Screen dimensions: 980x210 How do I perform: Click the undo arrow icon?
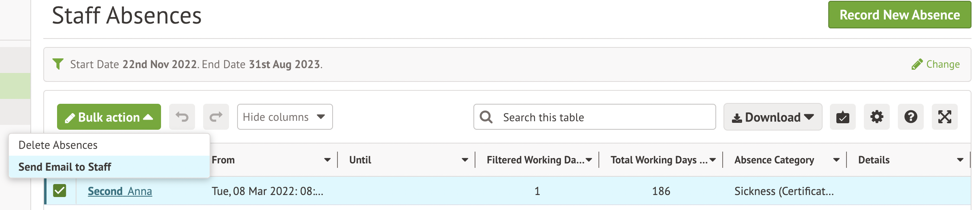[x=182, y=117]
